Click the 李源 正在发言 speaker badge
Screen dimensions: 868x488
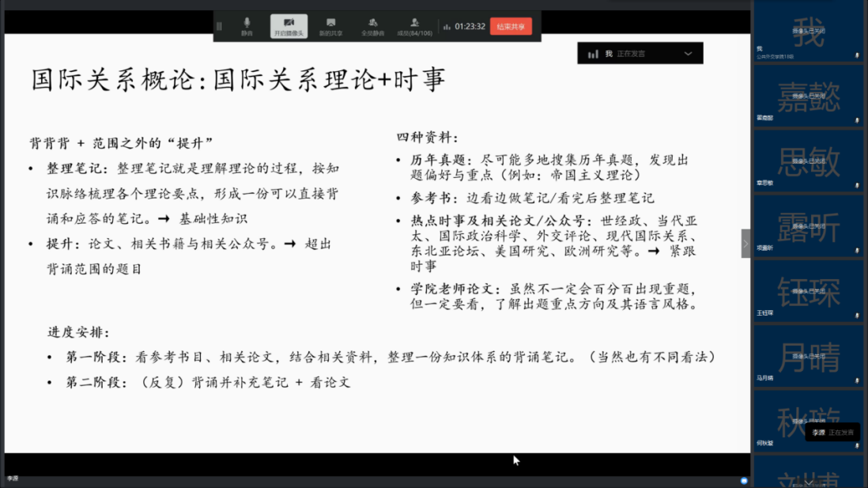click(x=832, y=433)
